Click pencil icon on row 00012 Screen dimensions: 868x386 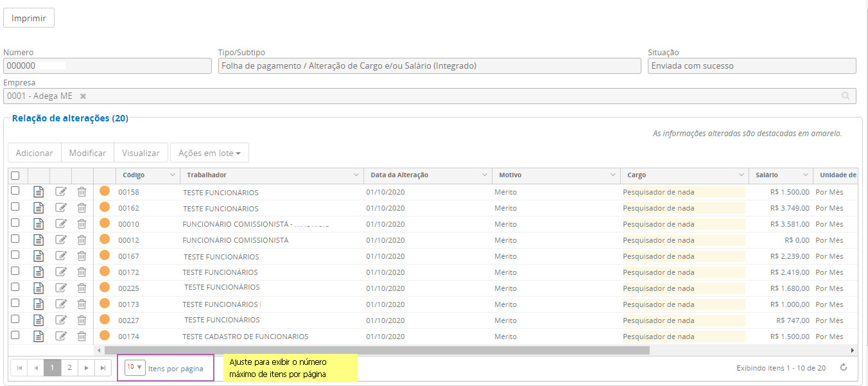click(x=61, y=239)
